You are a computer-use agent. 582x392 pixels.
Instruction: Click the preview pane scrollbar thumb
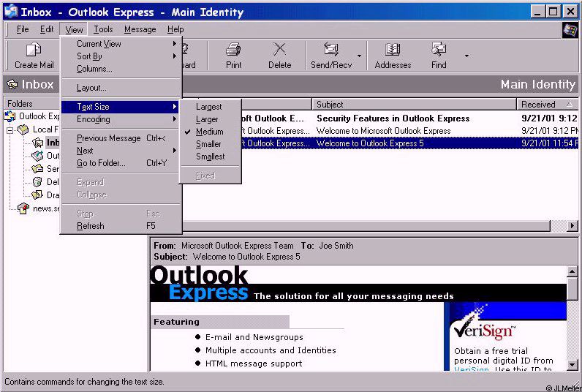pos(572,289)
